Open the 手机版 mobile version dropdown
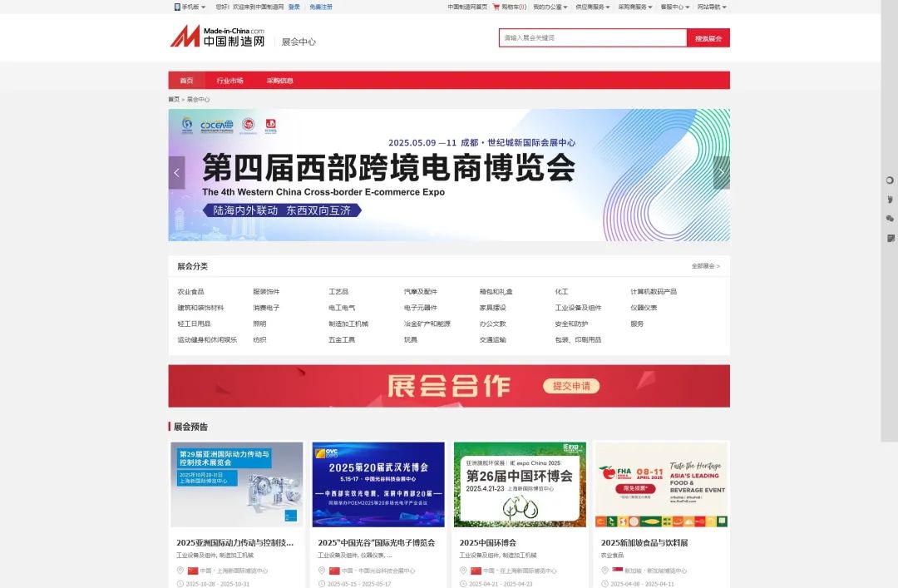 click(x=190, y=7)
